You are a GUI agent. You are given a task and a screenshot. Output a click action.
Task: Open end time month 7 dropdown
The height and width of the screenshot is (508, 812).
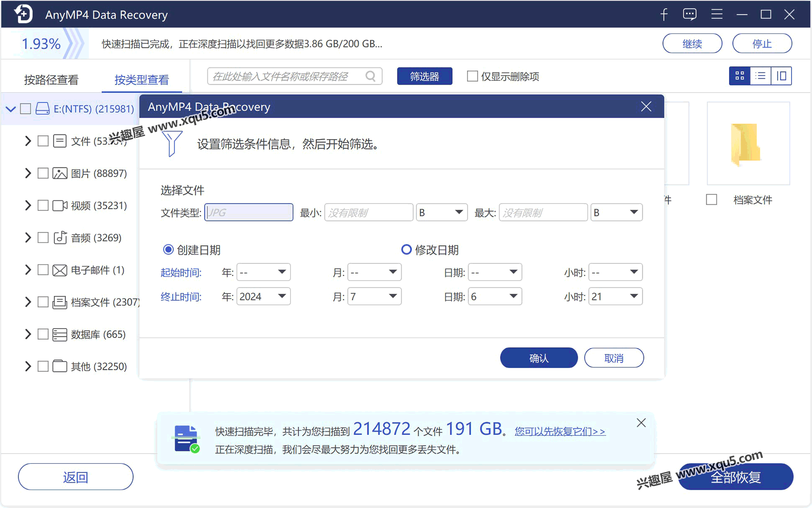coord(374,297)
